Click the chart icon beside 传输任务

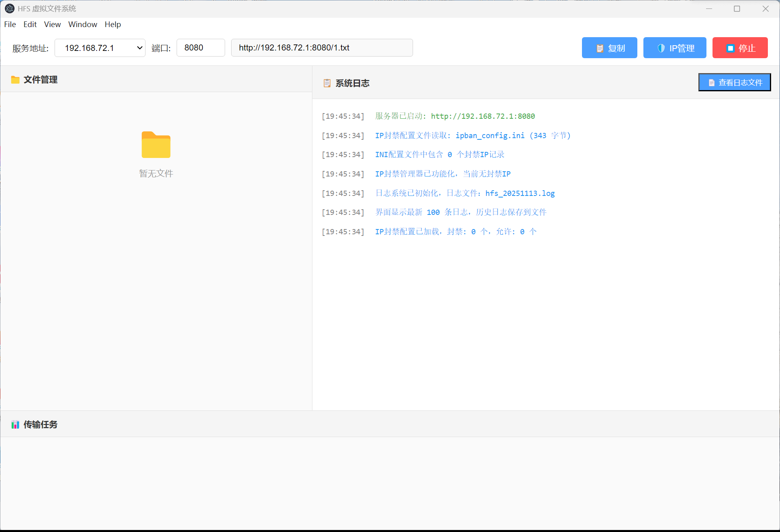pyautogui.click(x=15, y=425)
